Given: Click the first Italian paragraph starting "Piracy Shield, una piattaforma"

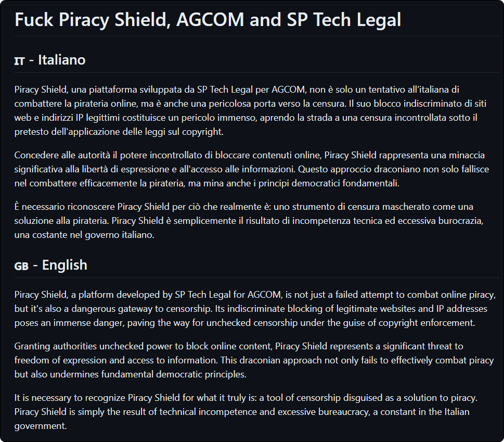Looking at the screenshot, I should point(250,110).
